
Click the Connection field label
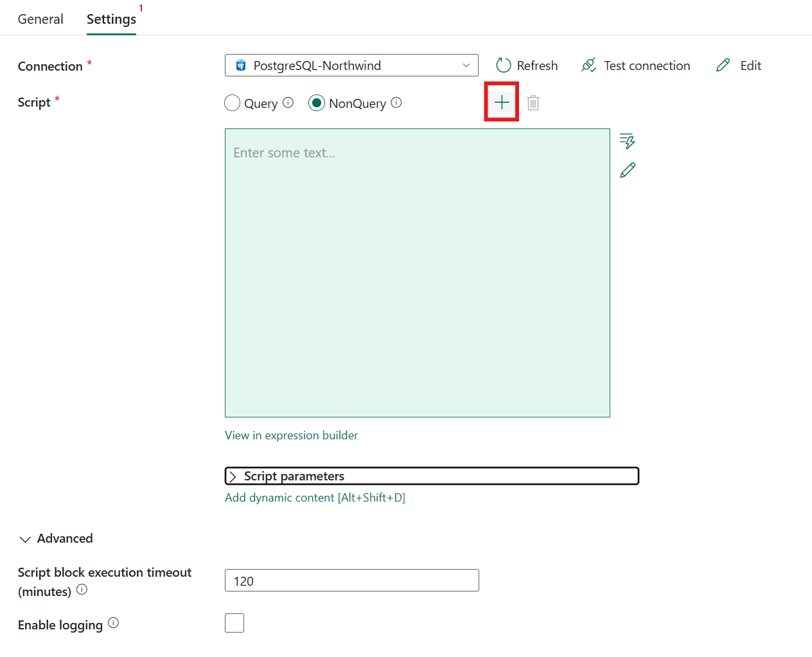coord(50,66)
